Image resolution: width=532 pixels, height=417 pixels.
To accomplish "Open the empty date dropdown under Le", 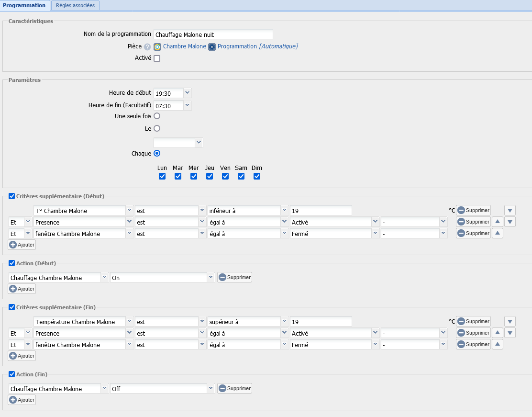I will (199, 143).
